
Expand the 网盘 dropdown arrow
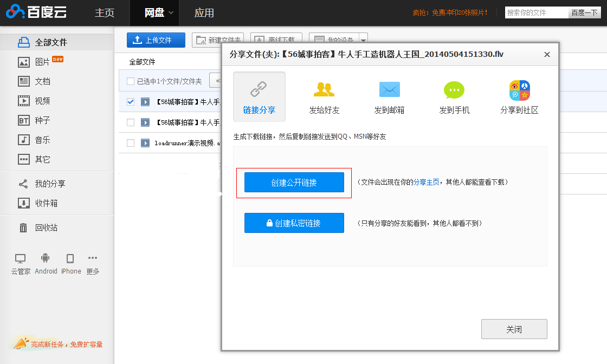tap(171, 12)
